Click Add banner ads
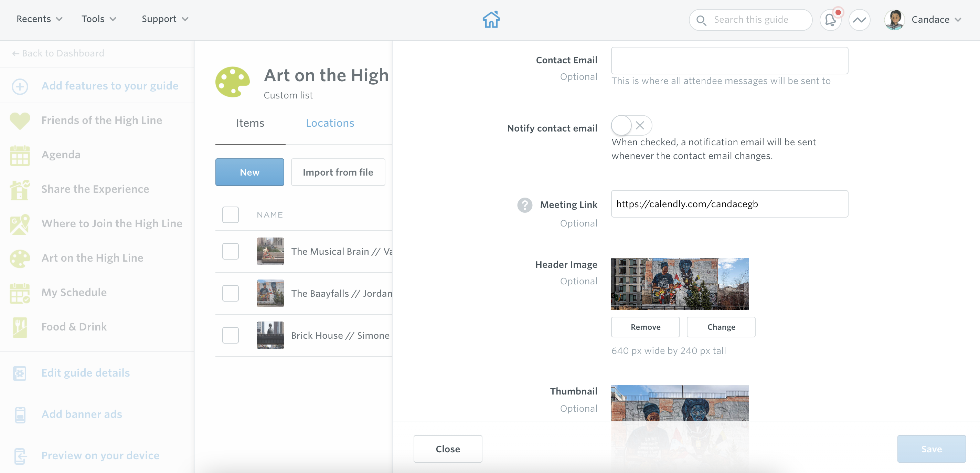 82,414
